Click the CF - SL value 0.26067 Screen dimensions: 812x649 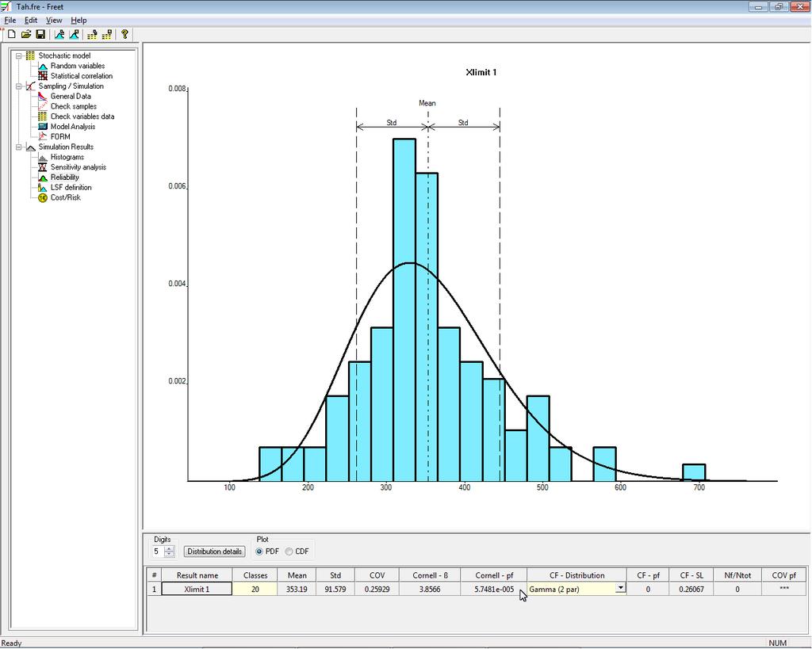(691, 589)
